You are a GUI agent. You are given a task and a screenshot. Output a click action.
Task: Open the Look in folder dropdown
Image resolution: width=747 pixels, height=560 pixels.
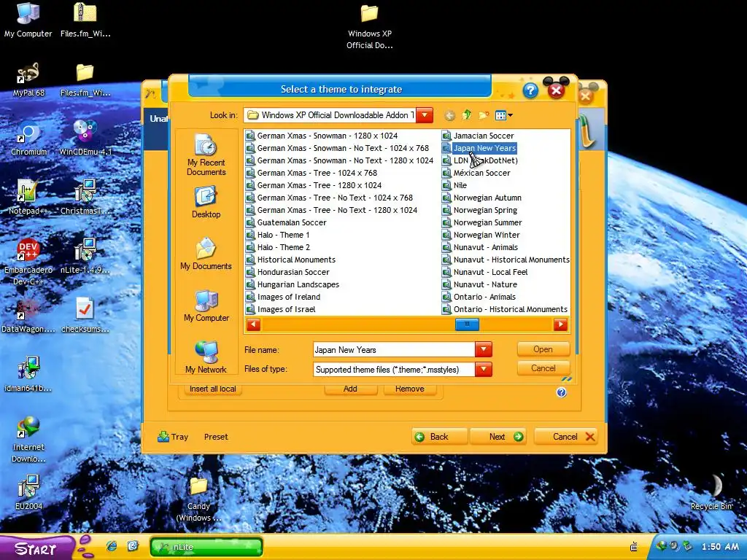coord(425,115)
